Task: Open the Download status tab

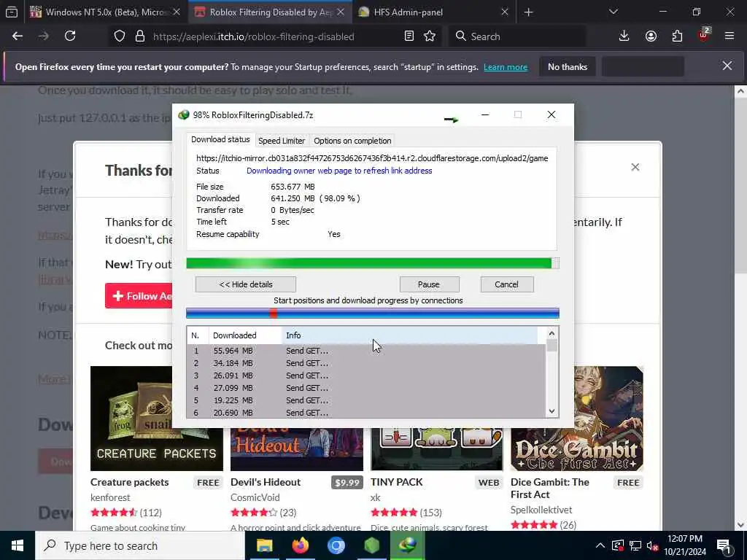Action: (x=220, y=139)
